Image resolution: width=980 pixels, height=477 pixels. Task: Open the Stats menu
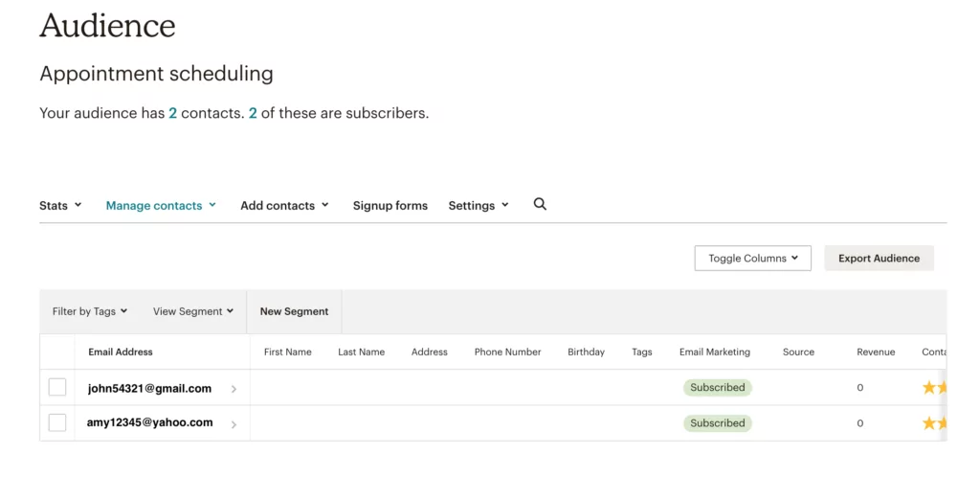point(60,205)
